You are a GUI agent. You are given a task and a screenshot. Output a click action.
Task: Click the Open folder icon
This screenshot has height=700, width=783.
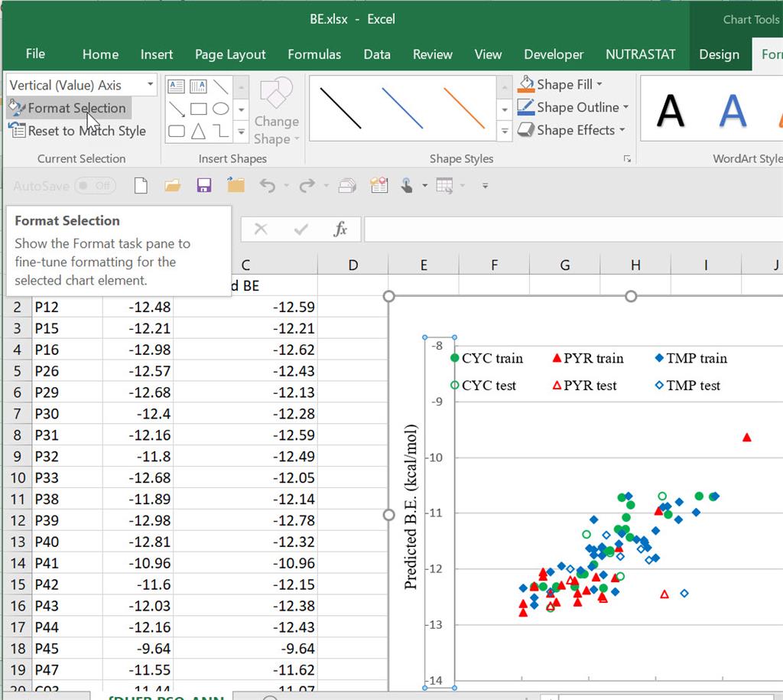click(172, 185)
